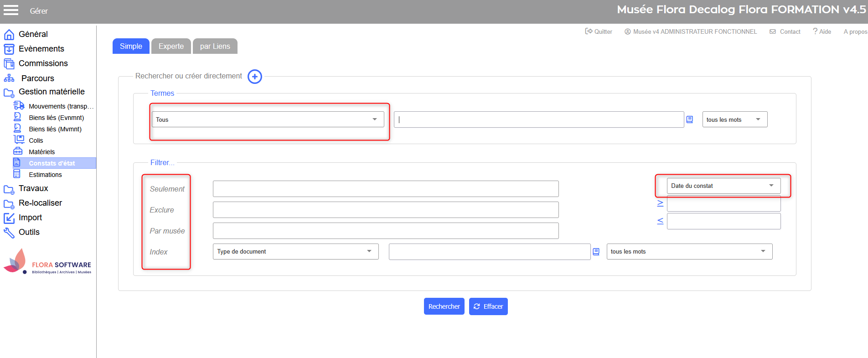Open thesaurus list icon beside Termes field
The height and width of the screenshot is (358, 868).
click(690, 119)
